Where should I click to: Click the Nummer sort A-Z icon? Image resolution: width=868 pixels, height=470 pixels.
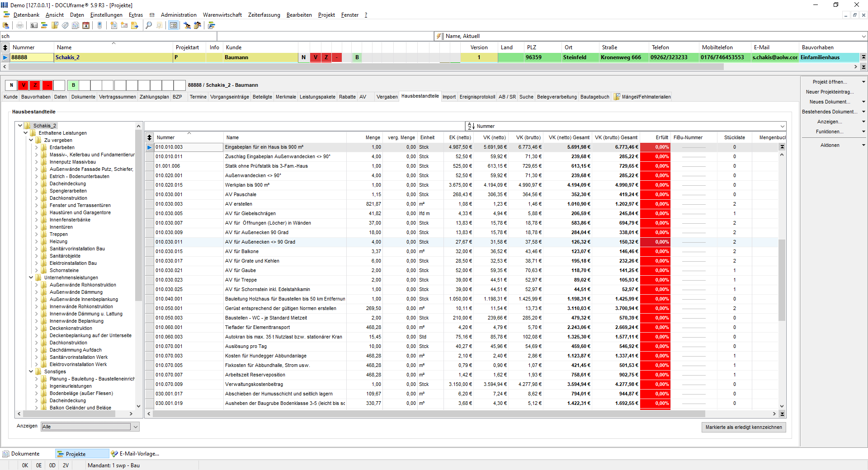pos(471,126)
